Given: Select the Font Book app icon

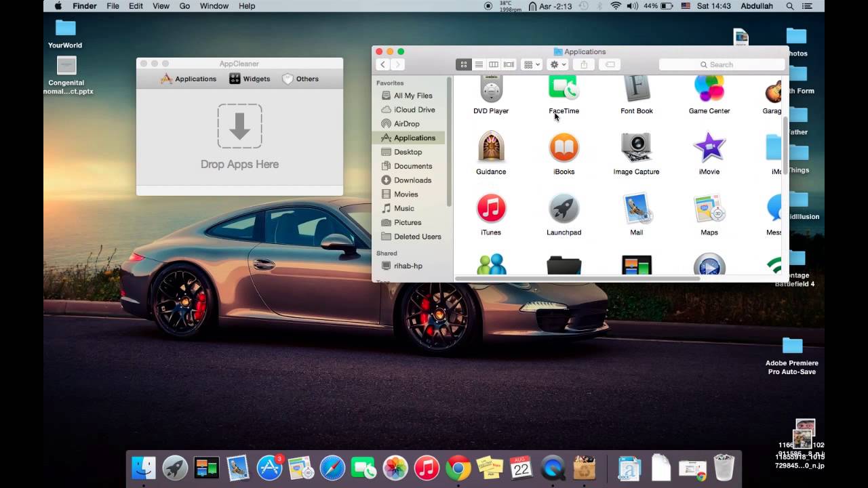Looking at the screenshot, I should (636, 89).
